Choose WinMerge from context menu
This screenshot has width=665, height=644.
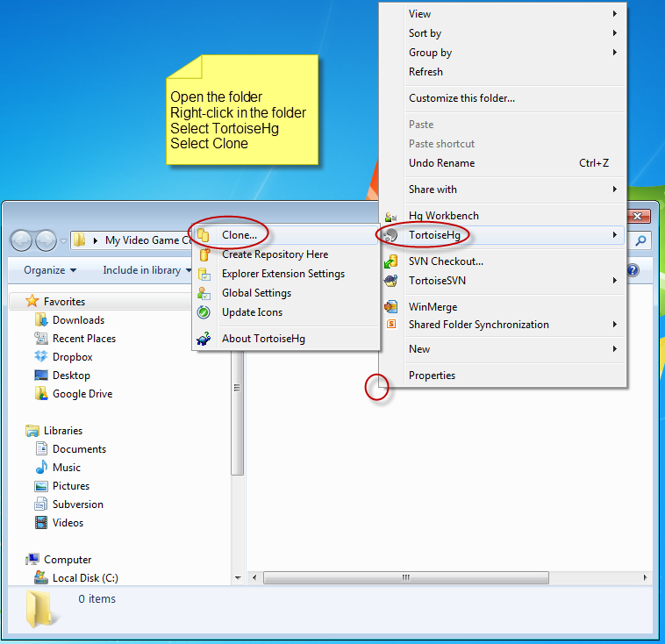(x=503, y=307)
